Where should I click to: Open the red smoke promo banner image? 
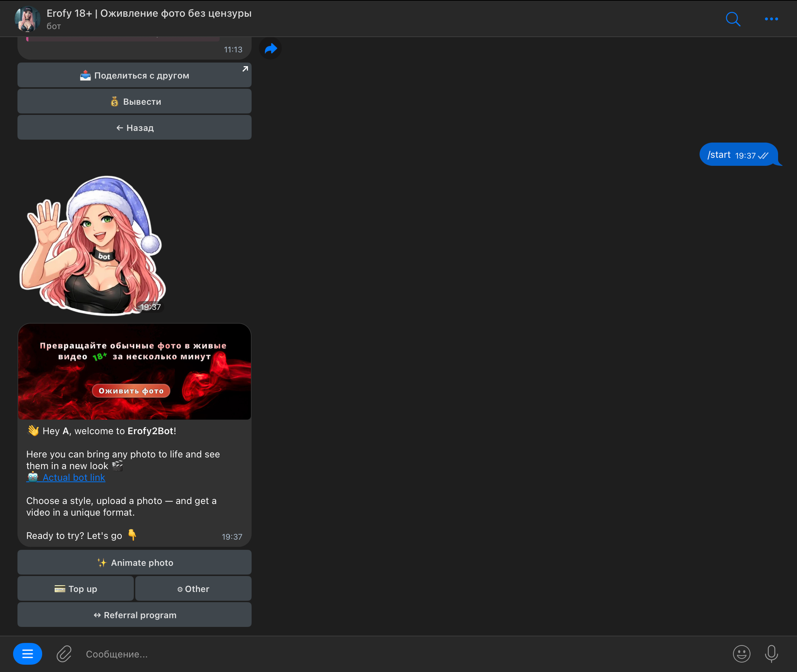tap(135, 372)
